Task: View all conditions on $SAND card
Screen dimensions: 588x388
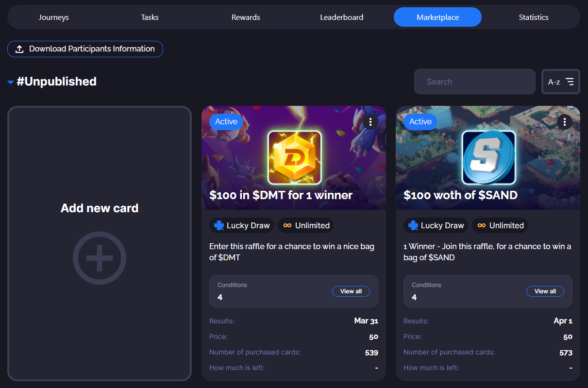Action: 545,291
